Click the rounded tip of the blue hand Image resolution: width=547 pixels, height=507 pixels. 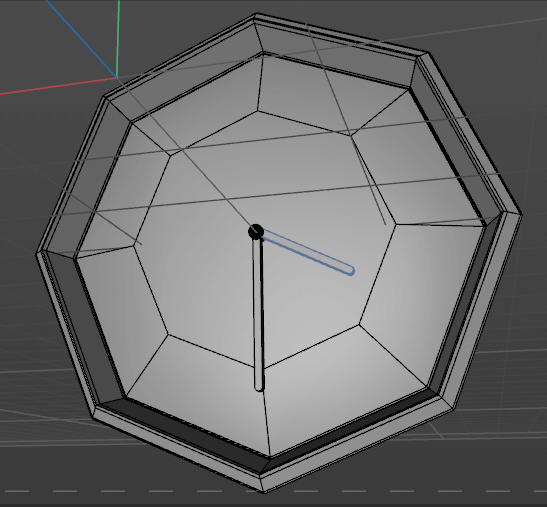pos(350,271)
